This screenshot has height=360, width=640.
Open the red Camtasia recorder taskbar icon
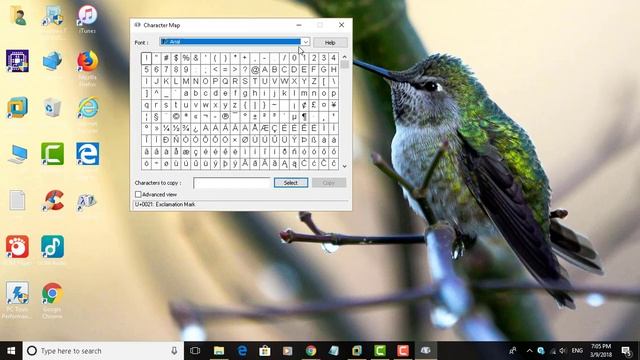tap(403, 351)
